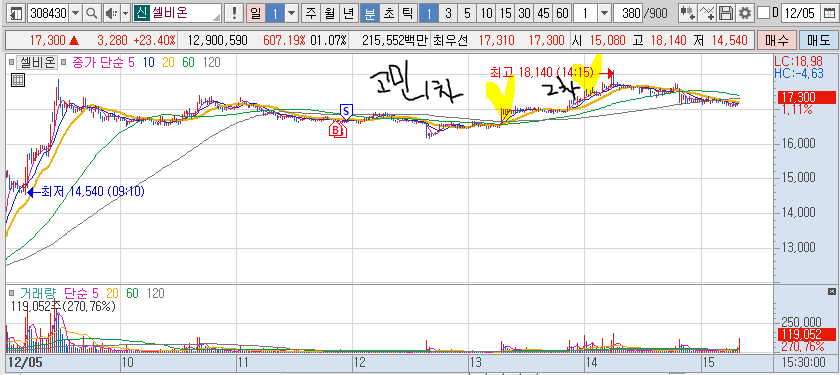Click the 매도 sell button
The height and width of the screenshot is (375, 840).
tap(818, 40)
